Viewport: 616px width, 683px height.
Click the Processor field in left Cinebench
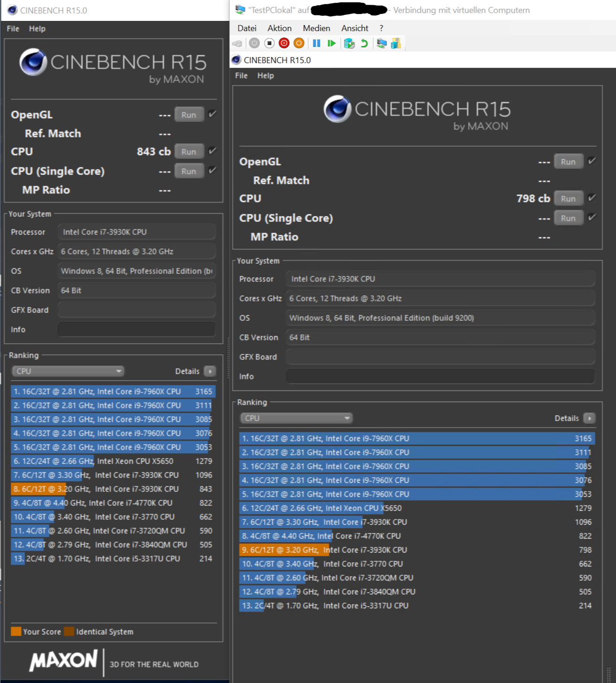click(x=136, y=232)
